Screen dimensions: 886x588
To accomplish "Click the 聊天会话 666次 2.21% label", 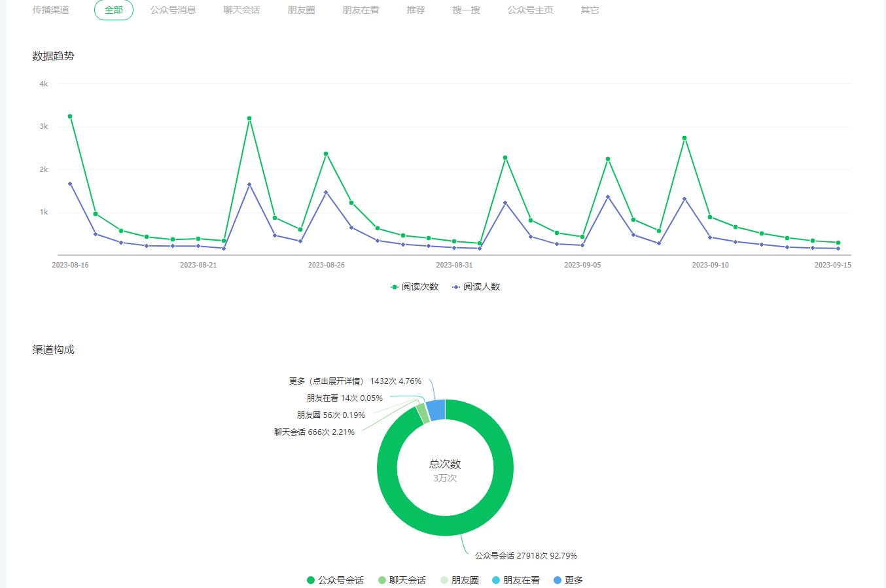I will click(314, 432).
